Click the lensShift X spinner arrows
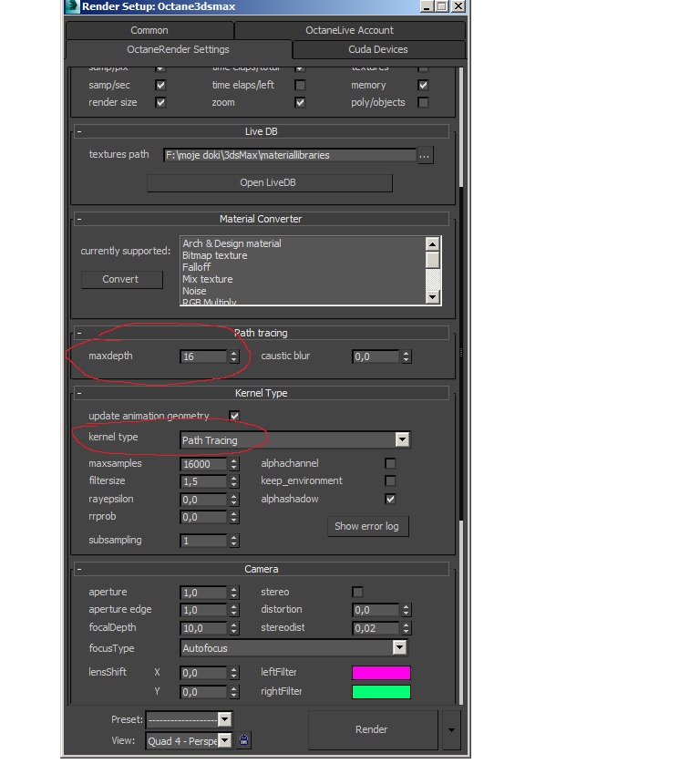The width and height of the screenshot is (700, 764). [x=234, y=673]
